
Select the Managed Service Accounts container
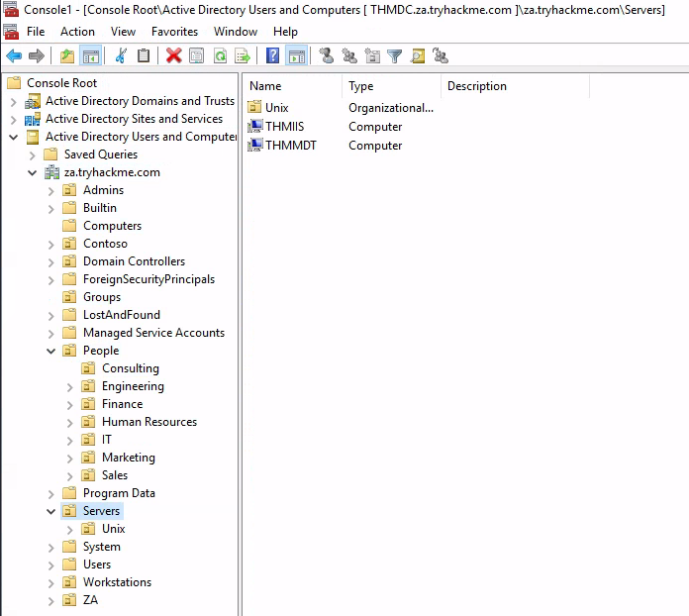(x=153, y=333)
